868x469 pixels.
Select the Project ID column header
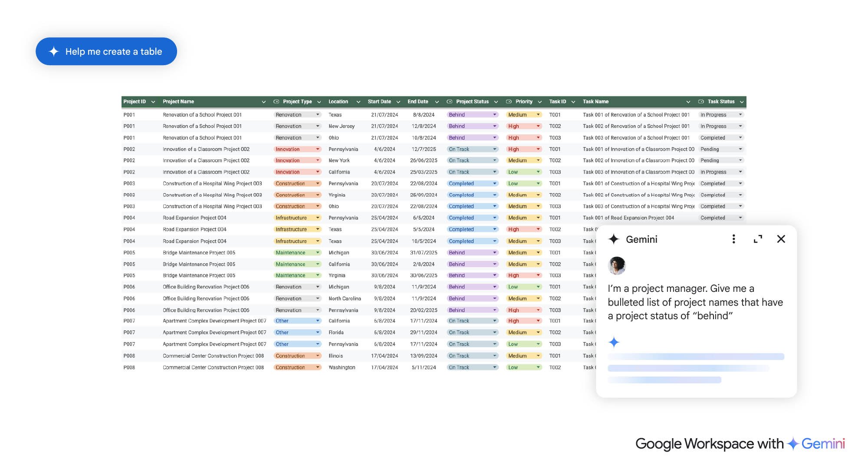135,102
